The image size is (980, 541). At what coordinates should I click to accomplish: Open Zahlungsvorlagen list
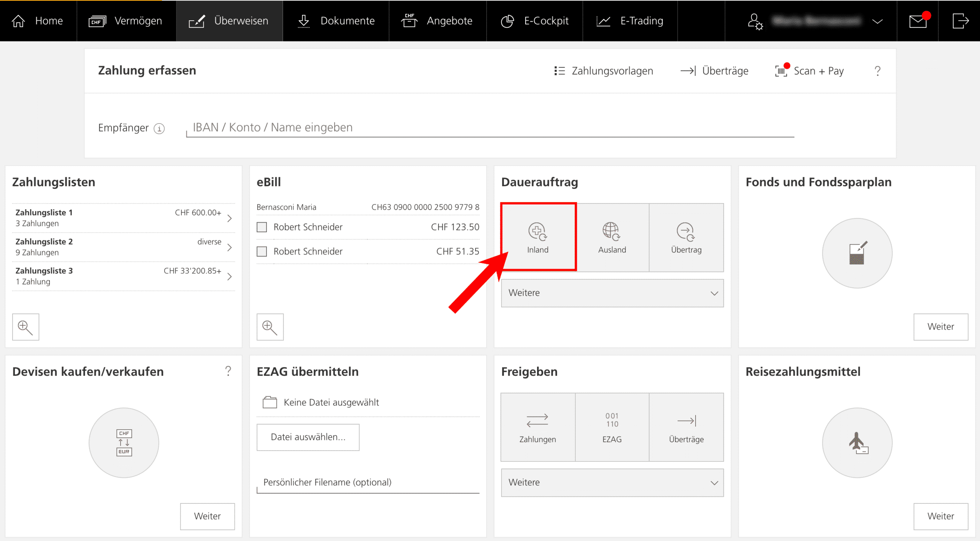[x=604, y=71]
